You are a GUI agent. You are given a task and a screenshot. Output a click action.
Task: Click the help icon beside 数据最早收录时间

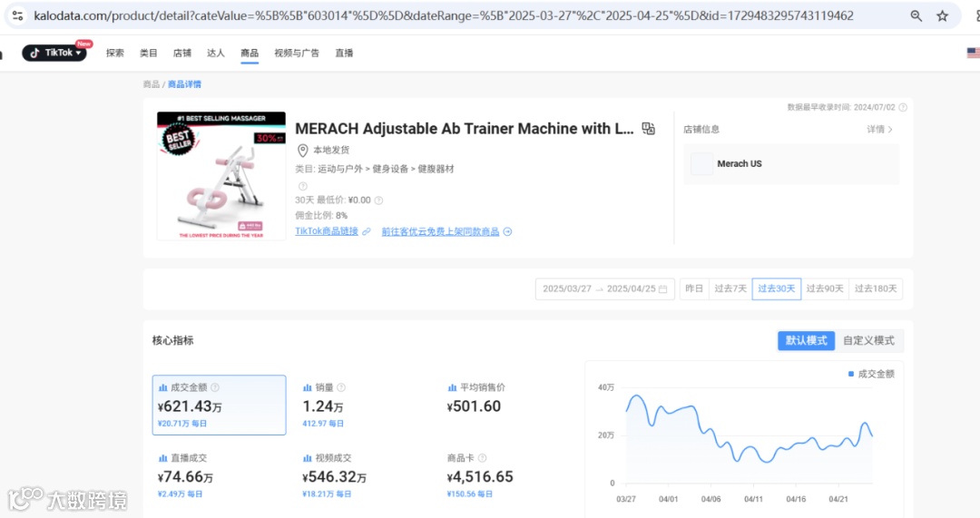(903, 107)
